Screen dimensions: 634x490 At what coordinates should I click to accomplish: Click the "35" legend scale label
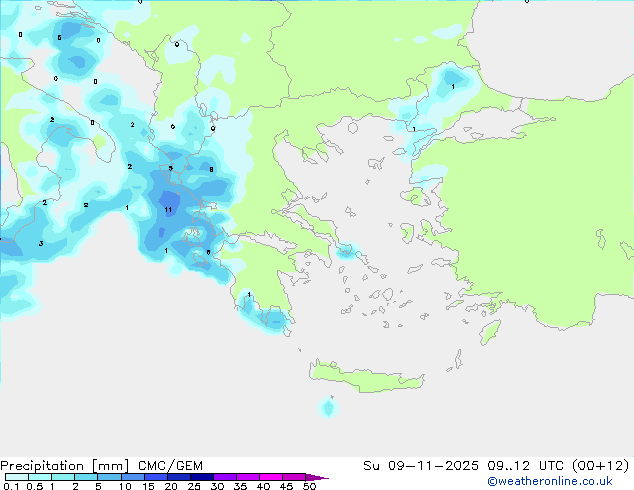point(240,486)
